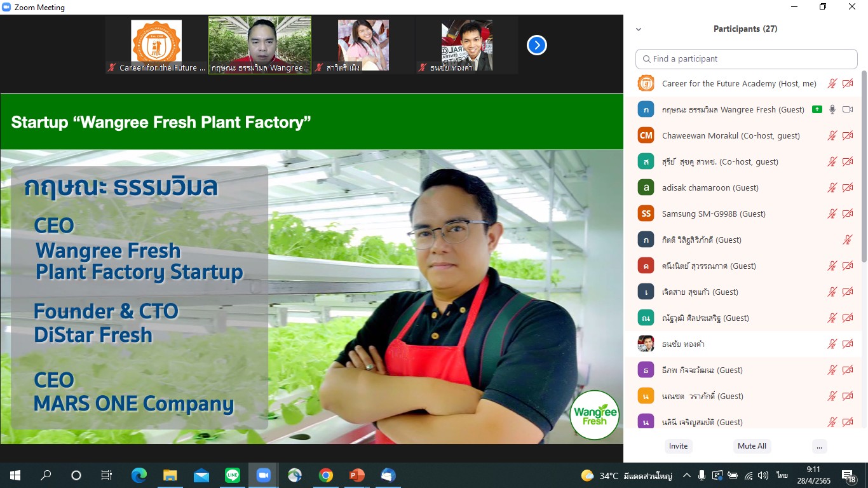Click the green screen-share icon next to Wangree Fresh
Screen dimensions: 868x488
pyautogui.click(x=817, y=109)
